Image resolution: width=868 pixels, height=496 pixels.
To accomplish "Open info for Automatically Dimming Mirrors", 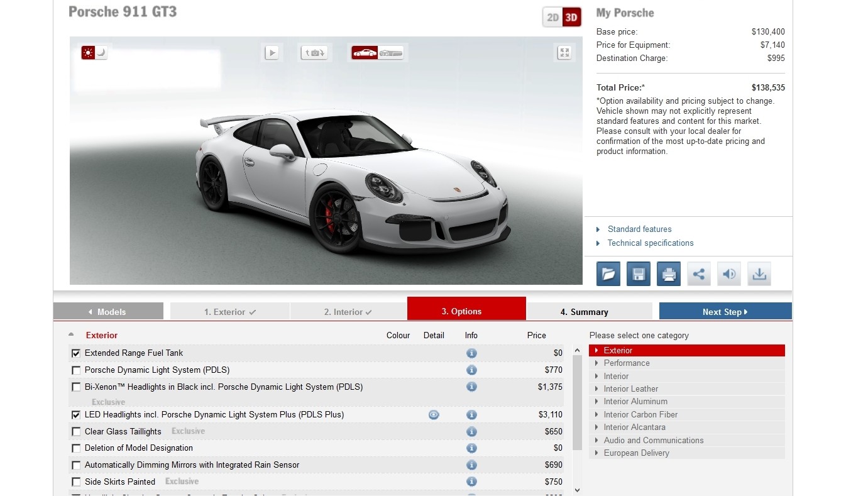I will pos(471,465).
